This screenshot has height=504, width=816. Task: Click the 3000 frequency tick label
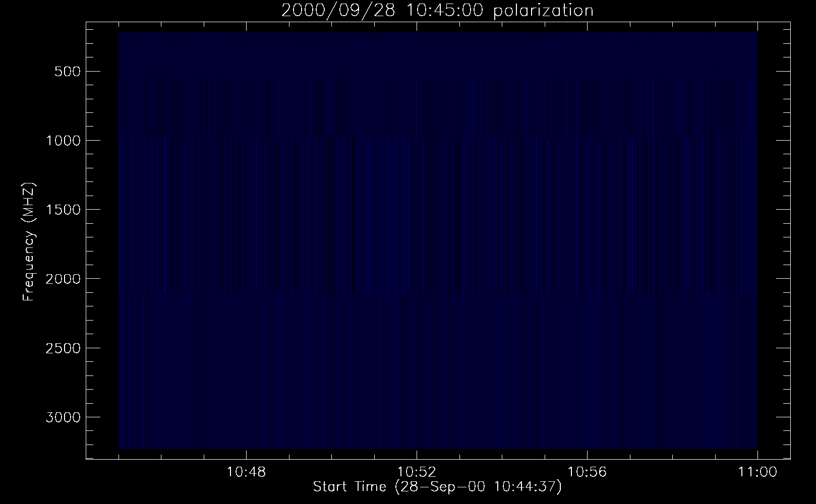[63, 417]
